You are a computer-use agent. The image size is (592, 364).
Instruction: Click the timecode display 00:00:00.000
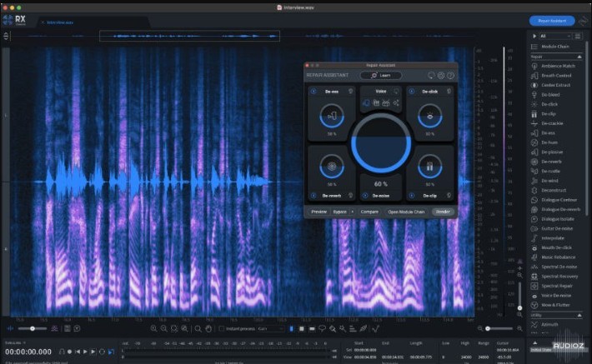pos(28,352)
